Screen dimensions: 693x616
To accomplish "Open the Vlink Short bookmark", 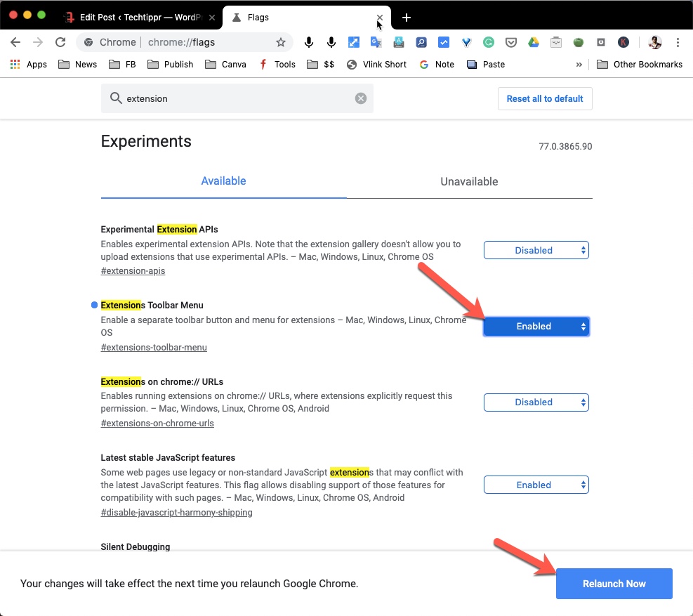I will (376, 64).
